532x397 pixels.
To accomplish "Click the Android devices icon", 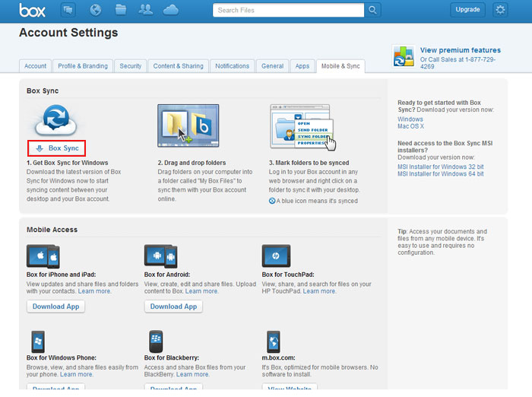I will click(x=161, y=256).
